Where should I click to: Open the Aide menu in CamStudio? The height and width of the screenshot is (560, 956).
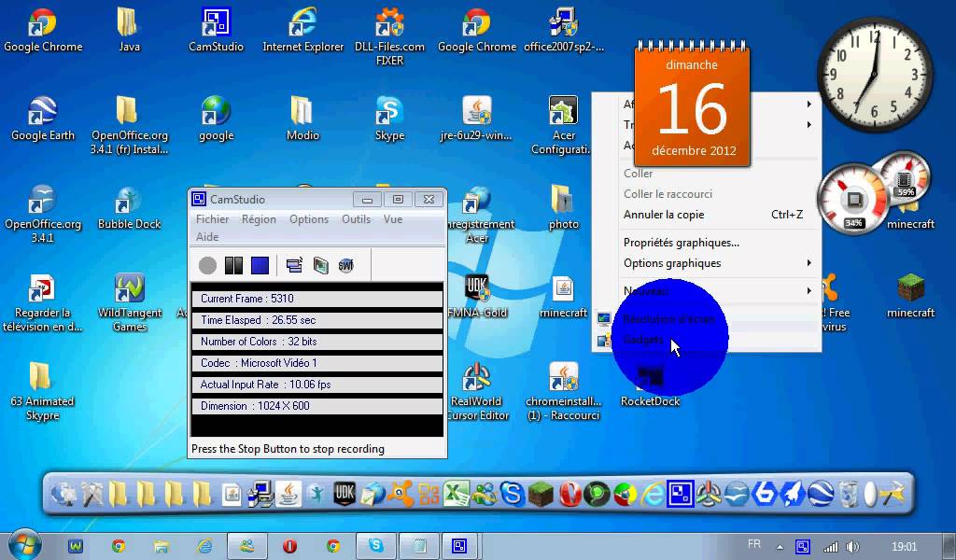pos(207,237)
